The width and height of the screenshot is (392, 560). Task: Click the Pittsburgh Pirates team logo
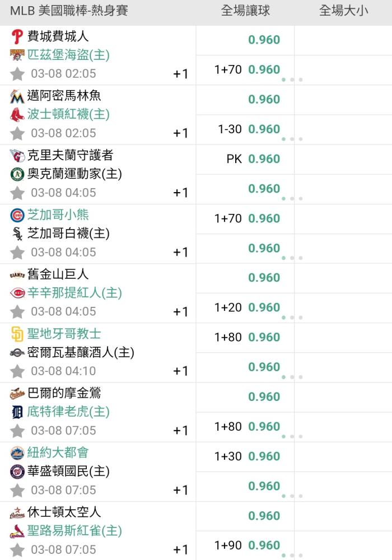coord(17,55)
